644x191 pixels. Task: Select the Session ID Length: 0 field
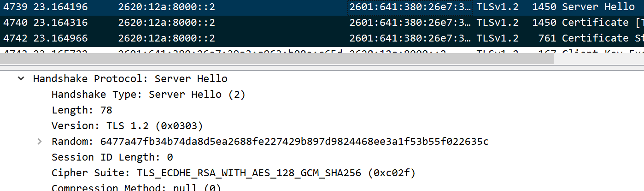(x=112, y=157)
